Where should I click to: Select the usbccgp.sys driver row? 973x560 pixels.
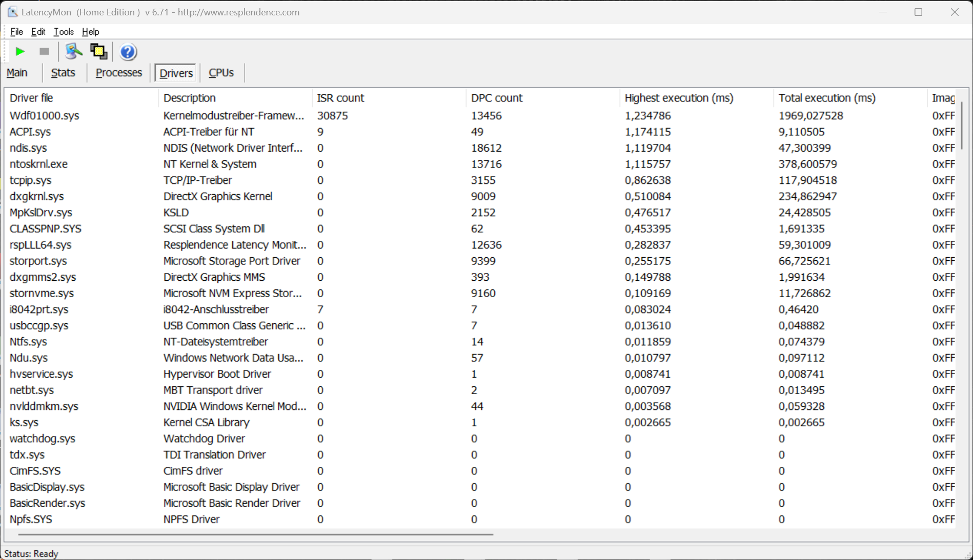tap(480, 325)
